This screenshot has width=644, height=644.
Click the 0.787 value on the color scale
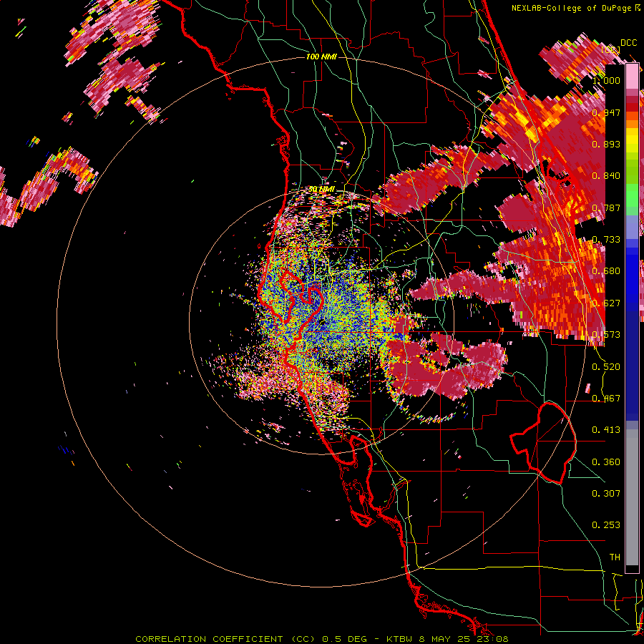[607, 208]
